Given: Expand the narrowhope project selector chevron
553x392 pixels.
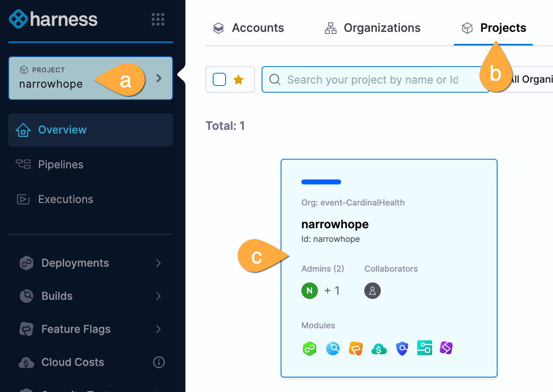Looking at the screenshot, I should [x=159, y=78].
